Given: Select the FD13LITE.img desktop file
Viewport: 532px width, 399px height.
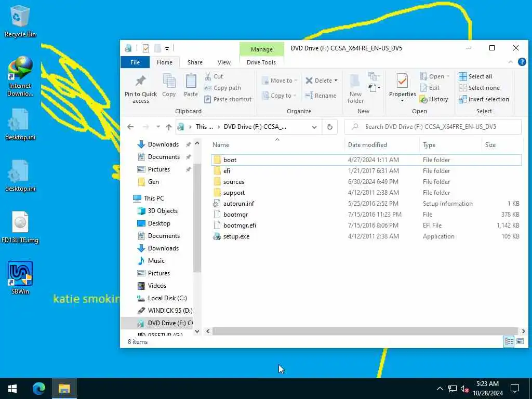Looking at the screenshot, I should click(x=20, y=228).
